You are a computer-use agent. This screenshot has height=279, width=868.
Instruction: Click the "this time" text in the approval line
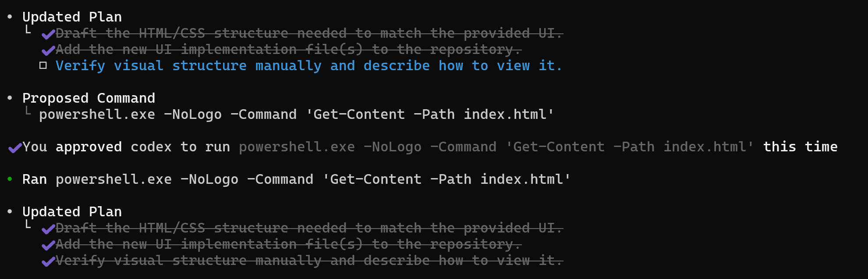[x=800, y=147]
